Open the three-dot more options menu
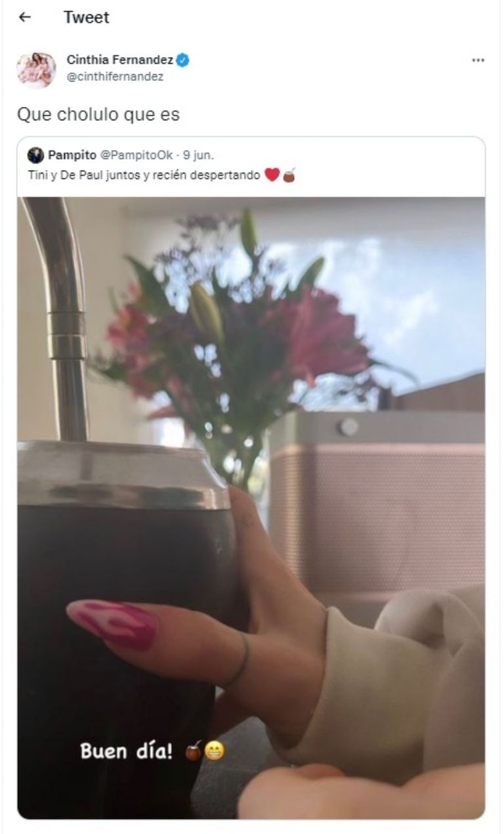Image resolution: width=504 pixels, height=834 pixels. pos(478,60)
